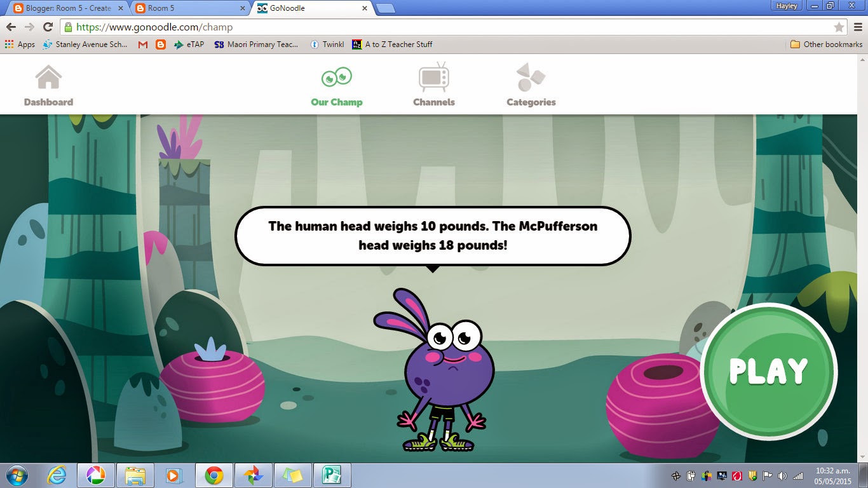Open Sticky Notes on the taskbar
Image resolution: width=868 pixels, height=488 pixels.
click(293, 475)
